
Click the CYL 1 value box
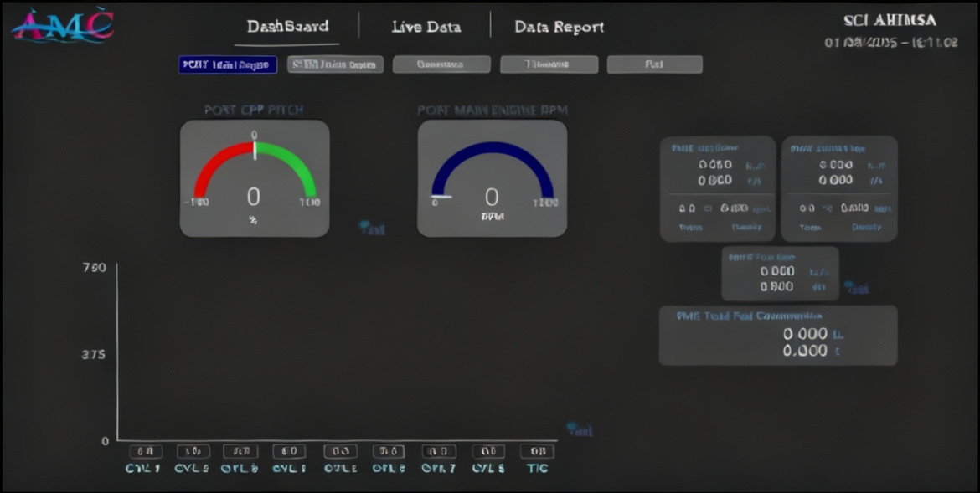point(143,451)
